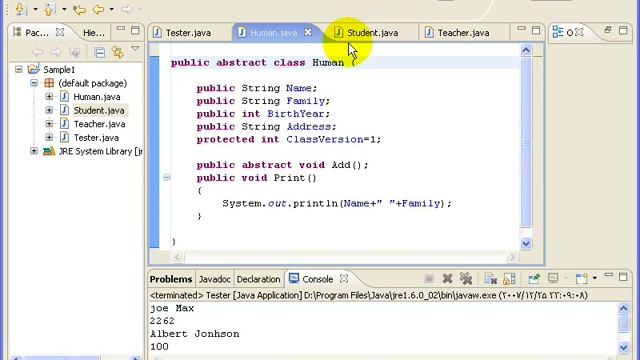Click 'Albert Jonhson' console output line
640x360 pixels.
point(194,334)
